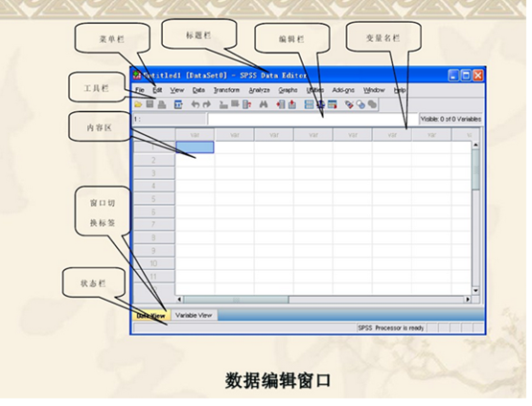Click the Print toolbar icon
The image size is (532, 406).
click(x=162, y=104)
